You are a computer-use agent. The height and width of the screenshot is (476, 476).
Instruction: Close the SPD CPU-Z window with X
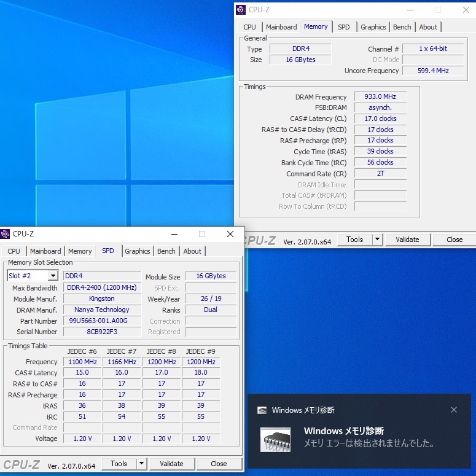230,234
